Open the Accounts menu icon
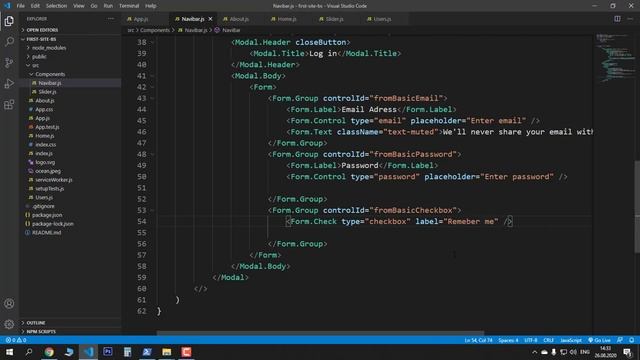The image size is (640, 360). (x=9, y=304)
